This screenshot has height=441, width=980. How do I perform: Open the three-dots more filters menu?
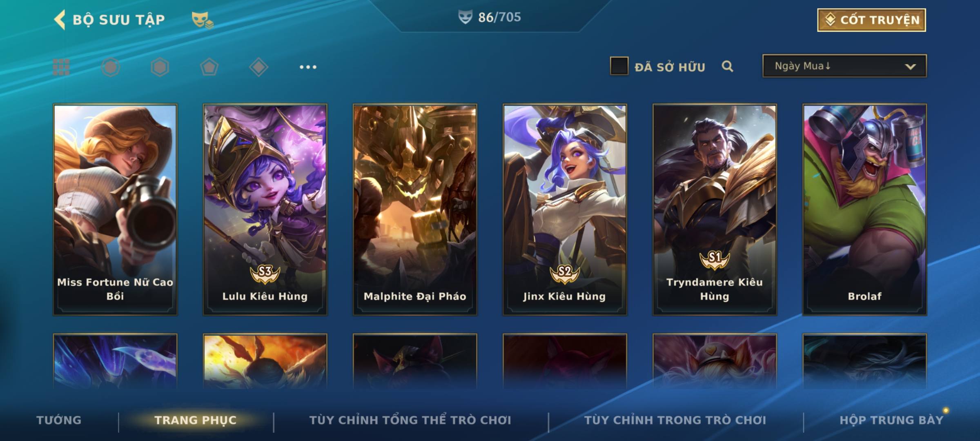pyautogui.click(x=308, y=67)
